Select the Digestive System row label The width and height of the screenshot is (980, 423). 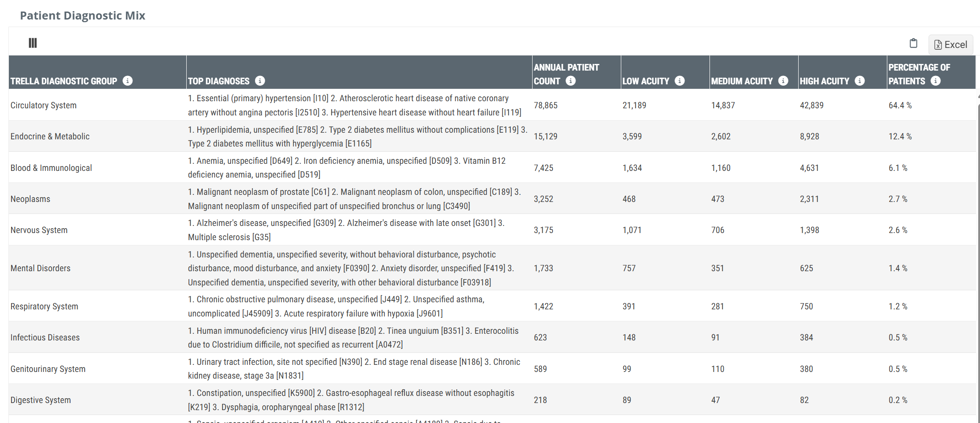(x=41, y=400)
